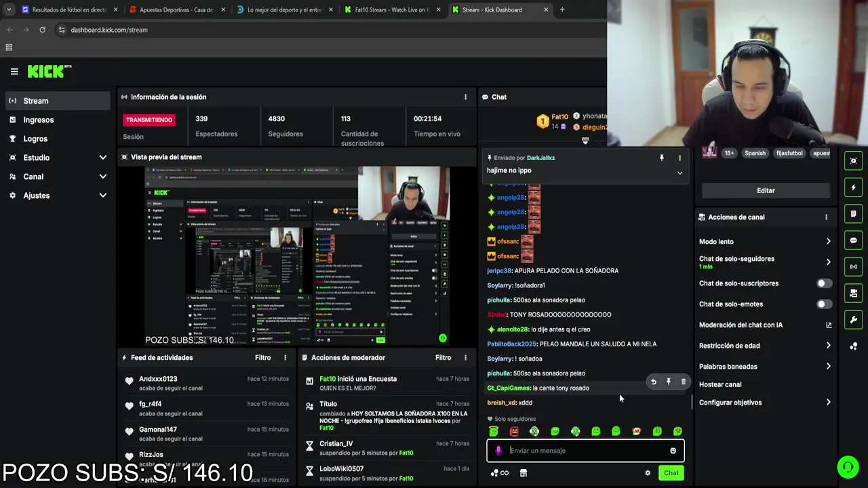Click the channel points infinity icon
The height and width of the screenshot is (488, 868).
coord(500,473)
